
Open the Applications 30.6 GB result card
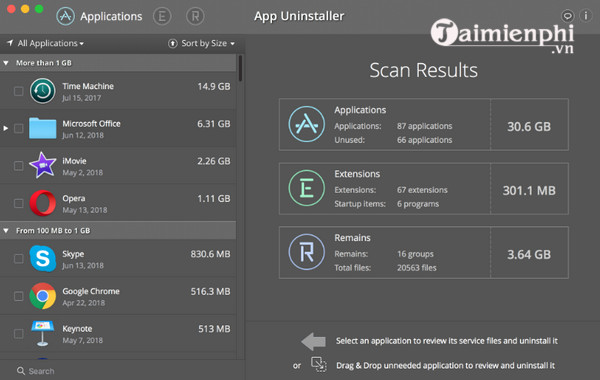coord(424,124)
